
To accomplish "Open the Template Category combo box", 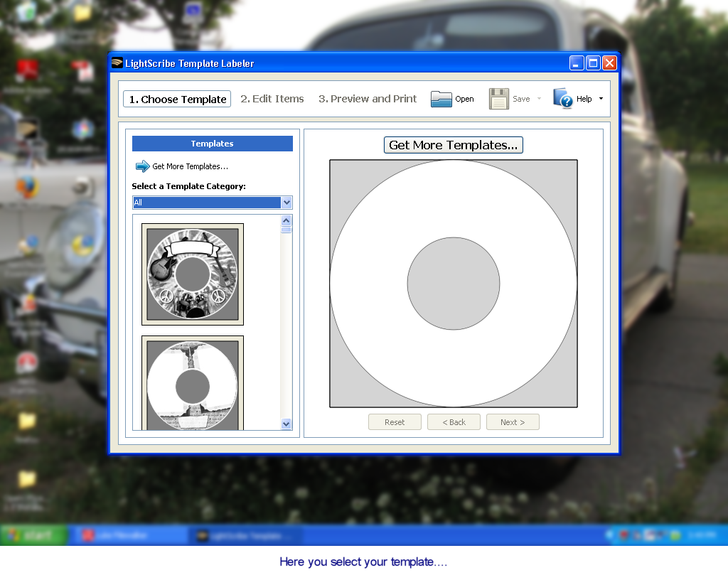I will pyautogui.click(x=212, y=203).
